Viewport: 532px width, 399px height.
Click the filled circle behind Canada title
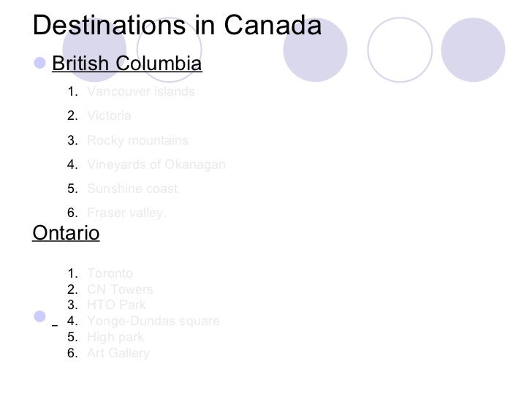[315, 50]
